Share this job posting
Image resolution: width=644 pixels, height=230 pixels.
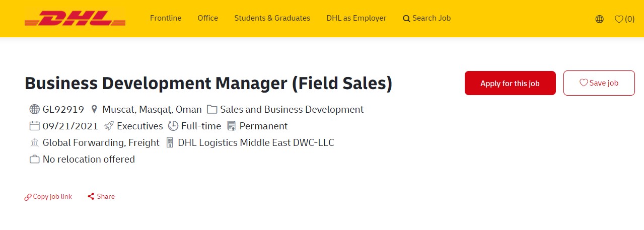[101, 197]
